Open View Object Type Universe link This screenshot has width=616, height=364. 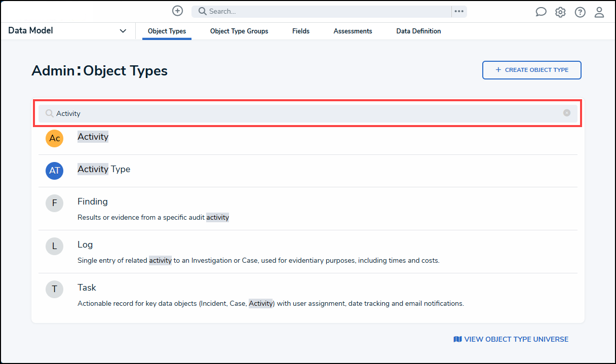tap(511, 339)
